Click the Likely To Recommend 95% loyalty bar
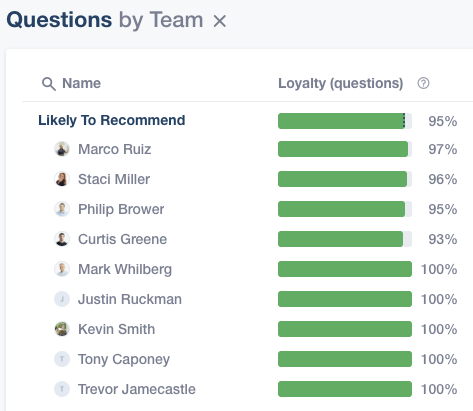The image size is (473, 411). (345, 121)
